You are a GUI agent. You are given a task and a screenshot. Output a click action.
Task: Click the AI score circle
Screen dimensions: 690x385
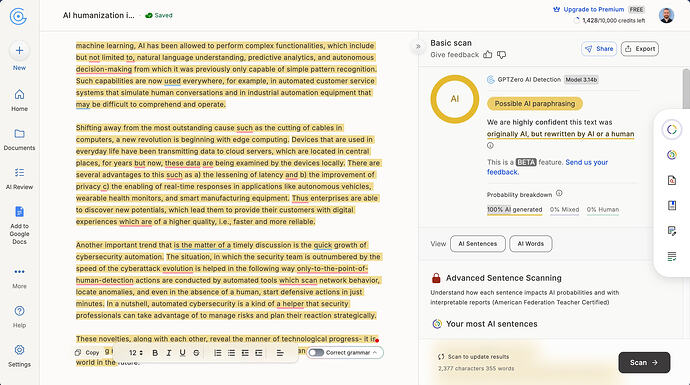(x=455, y=99)
